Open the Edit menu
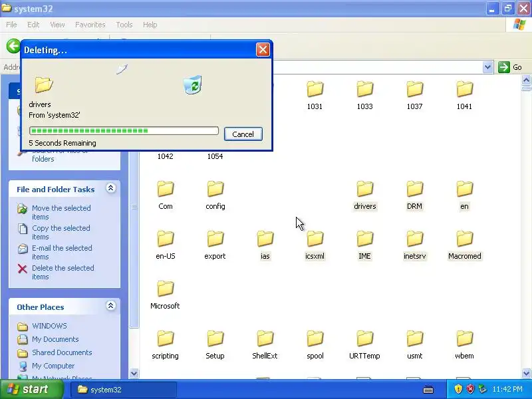The image size is (532, 399). pos(33,25)
